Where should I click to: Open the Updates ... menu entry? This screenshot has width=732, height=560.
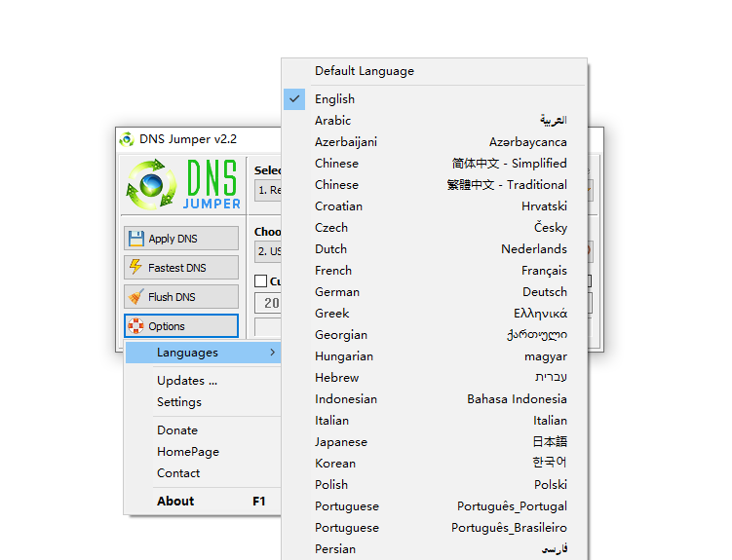pyautogui.click(x=203, y=381)
